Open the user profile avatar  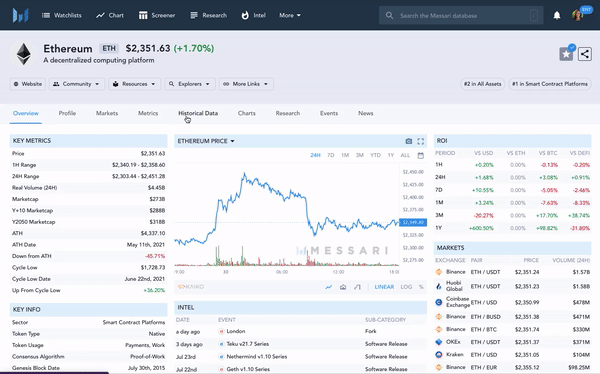click(x=578, y=15)
